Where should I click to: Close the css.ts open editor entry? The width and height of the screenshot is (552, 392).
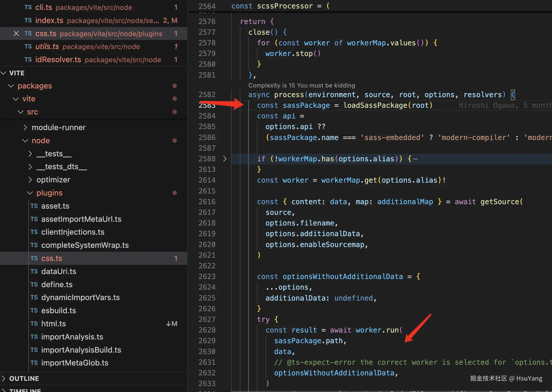[x=16, y=33]
